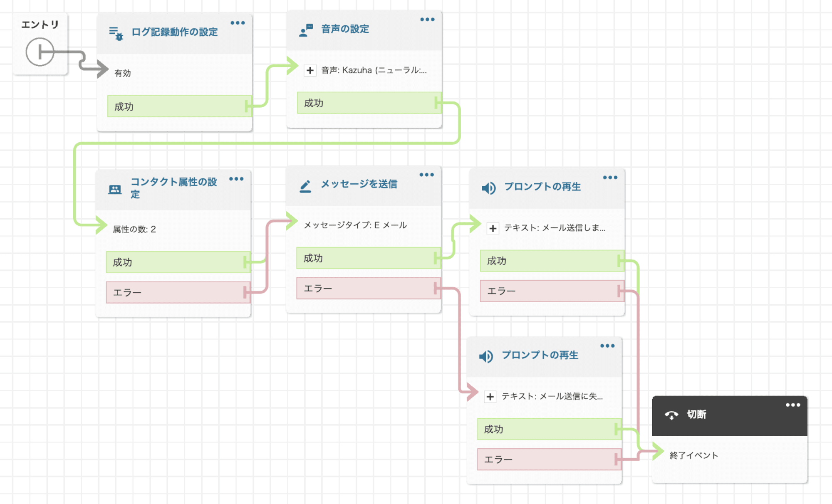Click 成功 branch of メッセージを送信
Viewport: 832px width, 504px height.
coord(369,258)
